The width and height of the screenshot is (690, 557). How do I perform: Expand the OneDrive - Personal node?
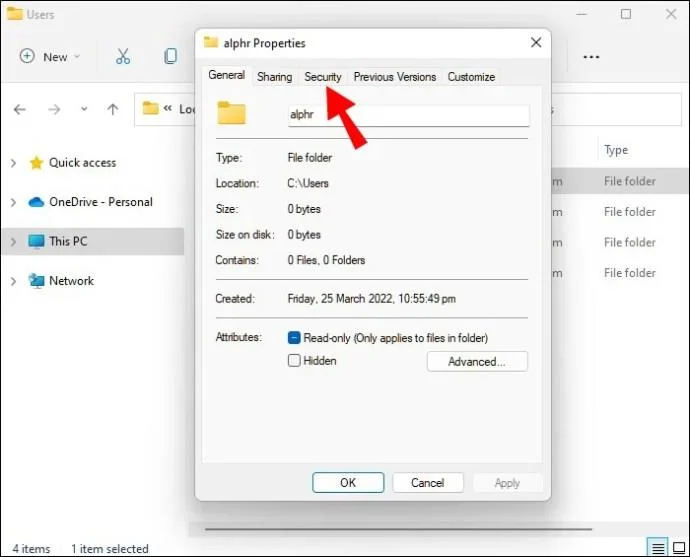13,202
